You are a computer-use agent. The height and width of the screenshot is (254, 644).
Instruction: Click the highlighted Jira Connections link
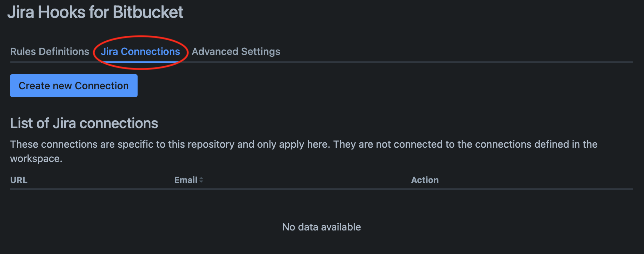[x=141, y=51]
